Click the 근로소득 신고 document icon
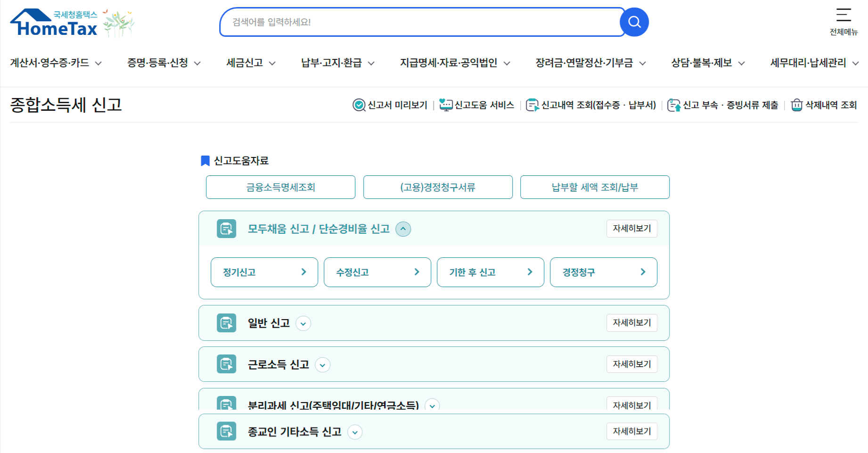 click(226, 364)
